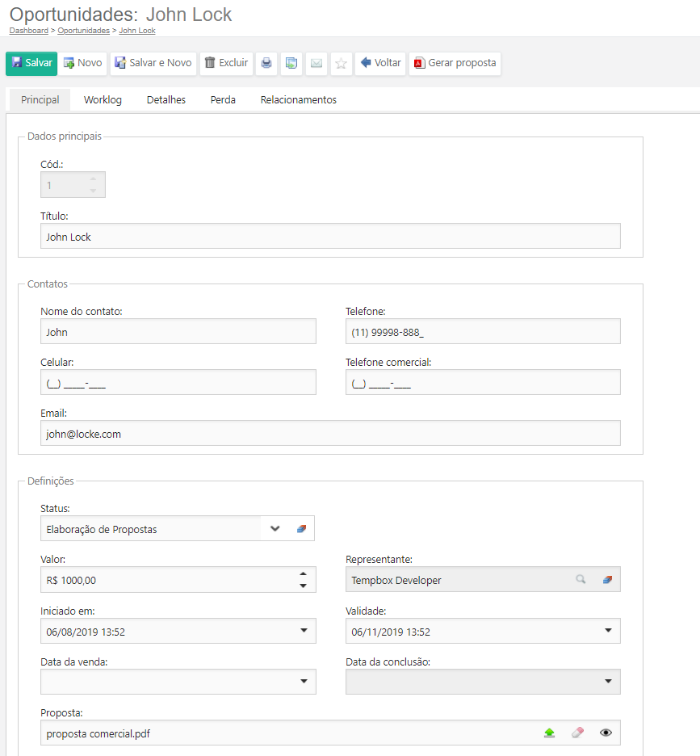Increase Valor with the up stepper arrow
The width and height of the screenshot is (700, 756).
(x=303, y=574)
